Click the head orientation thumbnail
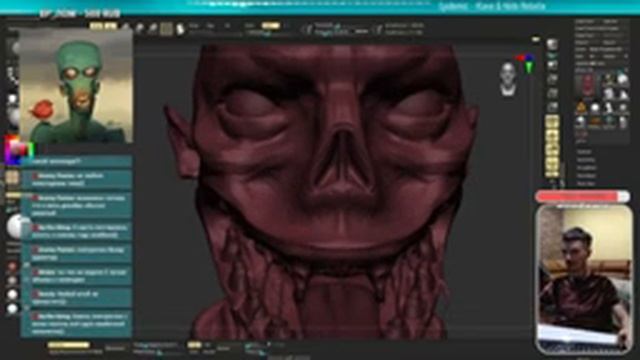Image resolution: width=640 pixels, height=360 pixels. (x=508, y=79)
